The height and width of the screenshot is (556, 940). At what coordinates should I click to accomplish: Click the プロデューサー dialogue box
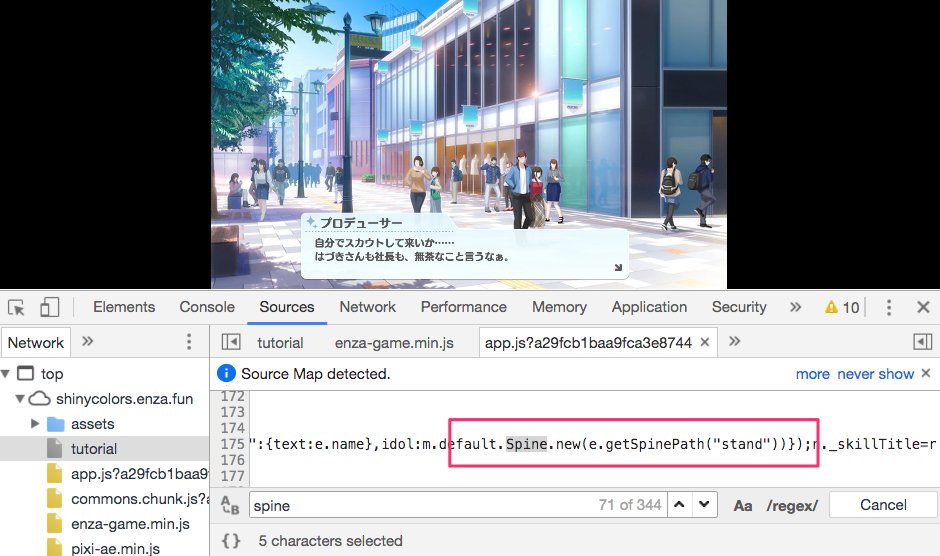coord(465,247)
